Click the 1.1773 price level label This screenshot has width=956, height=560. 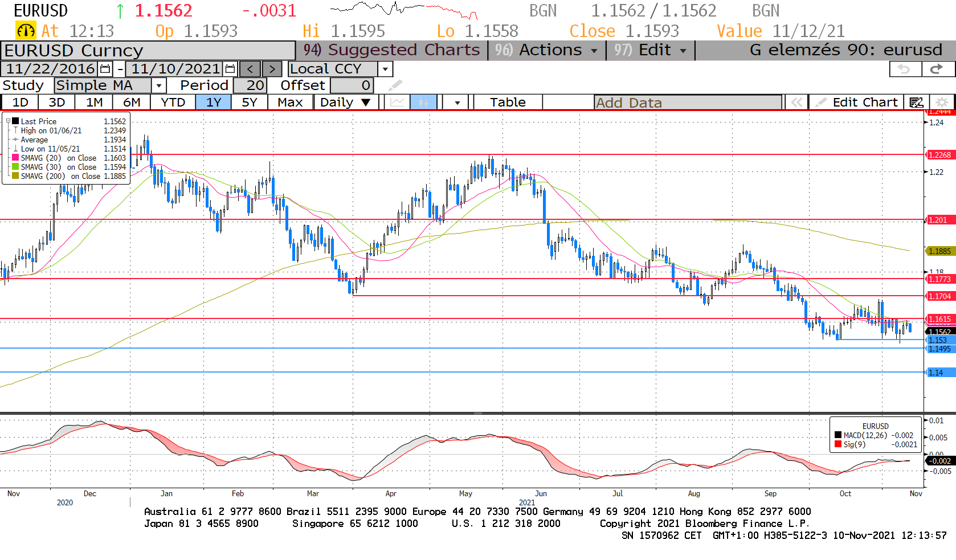click(x=939, y=279)
